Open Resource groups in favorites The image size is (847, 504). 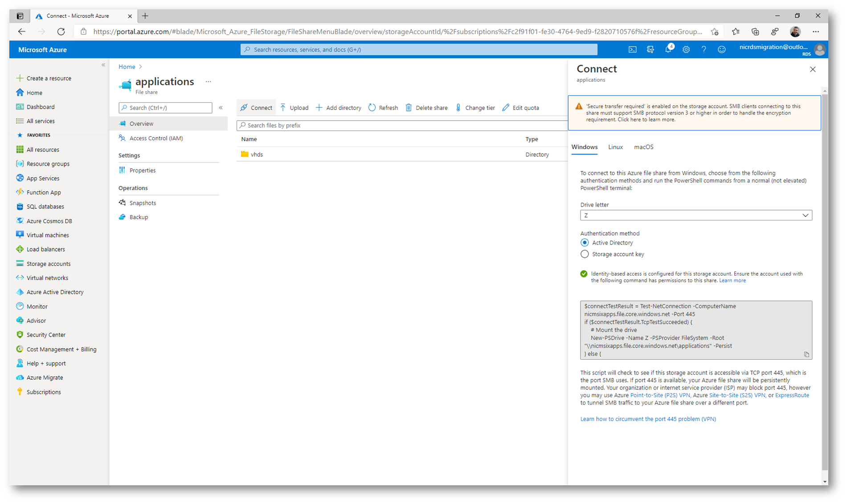pos(48,164)
